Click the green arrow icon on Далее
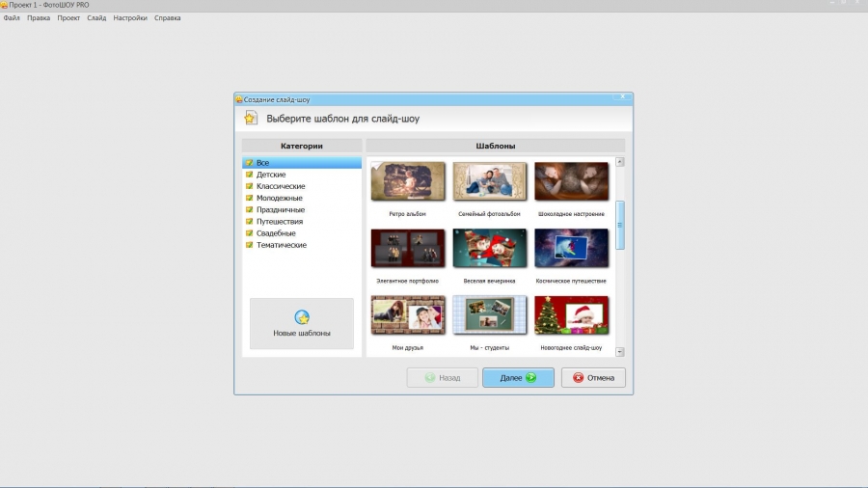Image resolution: width=868 pixels, height=488 pixels. point(530,377)
